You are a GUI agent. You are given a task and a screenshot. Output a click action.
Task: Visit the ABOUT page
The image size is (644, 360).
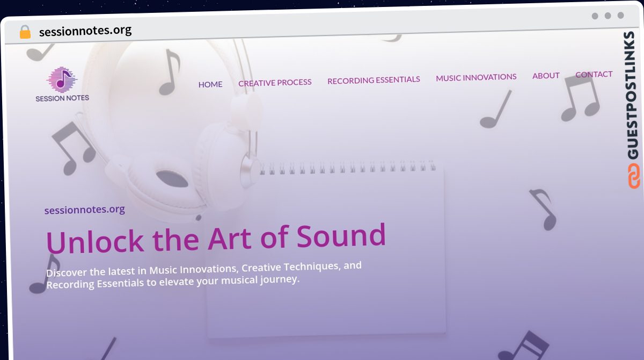click(x=546, y=76)
